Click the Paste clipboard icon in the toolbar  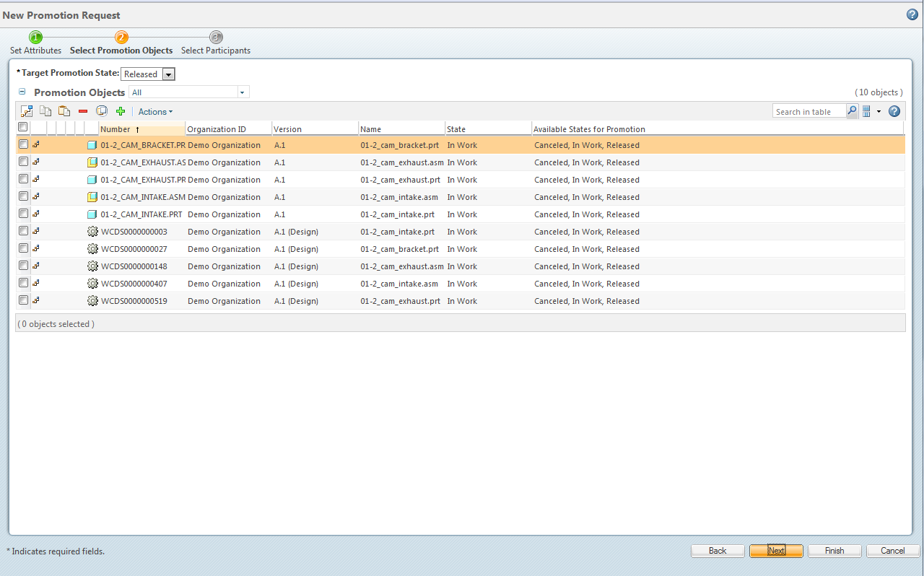(x=64, y=111)
